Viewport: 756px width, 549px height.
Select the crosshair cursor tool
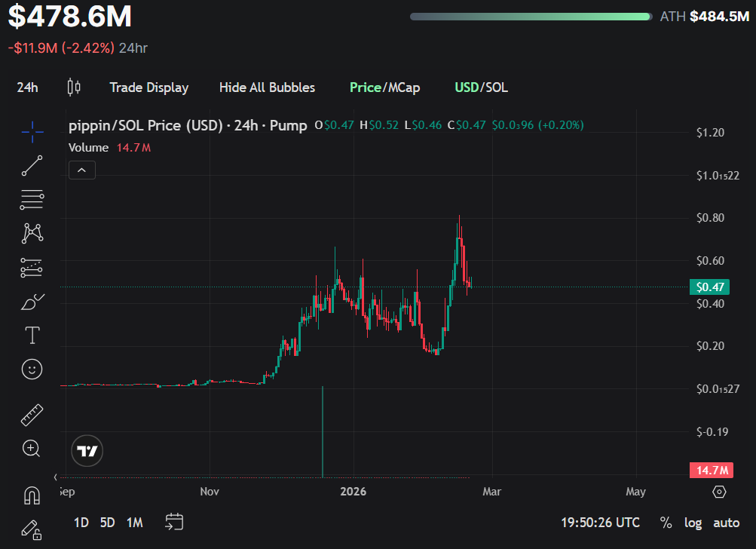coord(31,132)
